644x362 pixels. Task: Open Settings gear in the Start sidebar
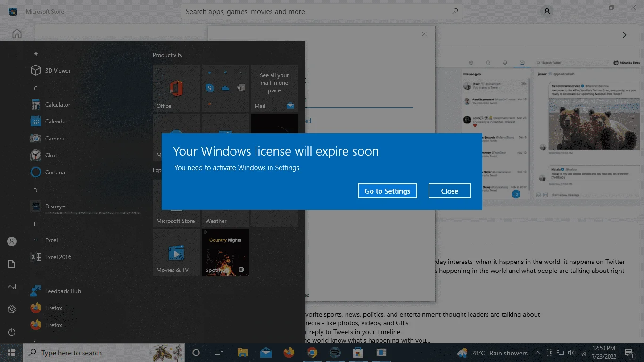point(12,309)
